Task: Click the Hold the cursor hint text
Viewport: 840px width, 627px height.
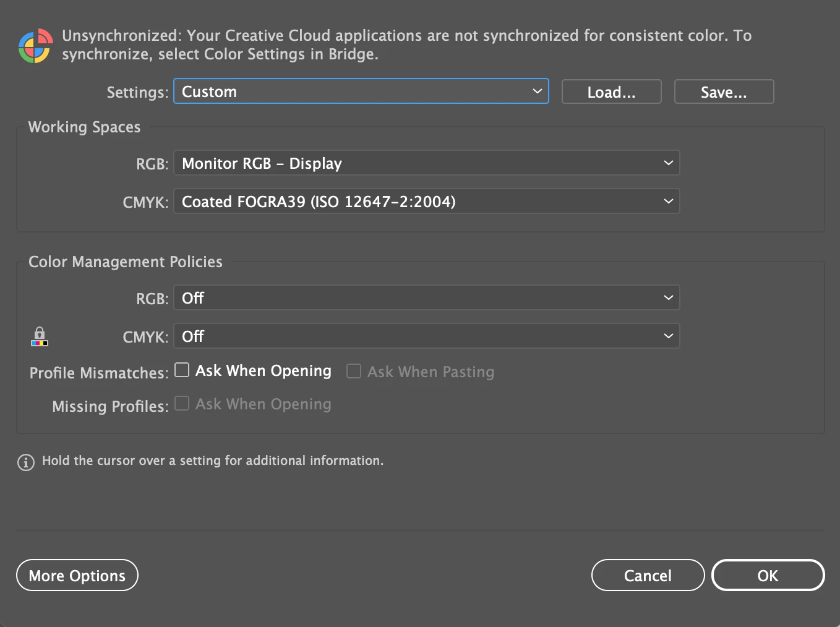Action: click(213, 461)
